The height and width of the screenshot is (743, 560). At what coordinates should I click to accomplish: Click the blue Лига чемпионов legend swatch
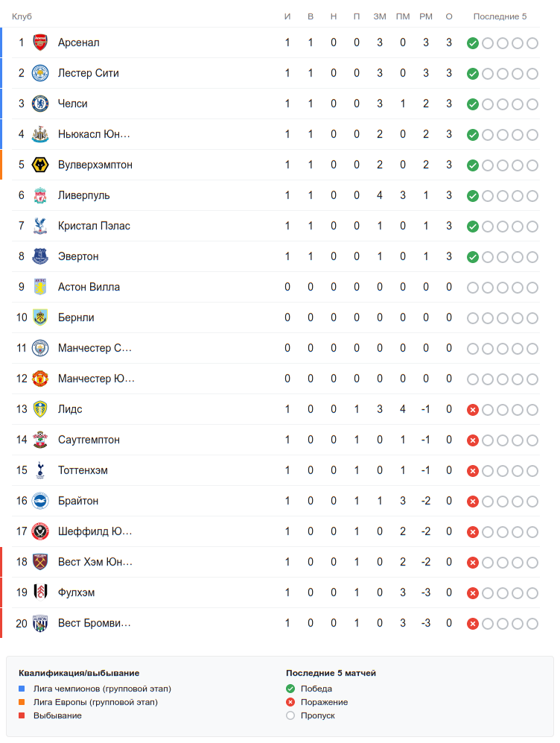(x=22, y=689)
